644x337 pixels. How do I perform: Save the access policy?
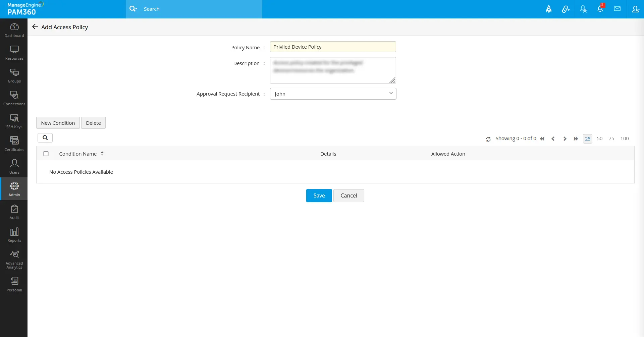coord(319,195)
